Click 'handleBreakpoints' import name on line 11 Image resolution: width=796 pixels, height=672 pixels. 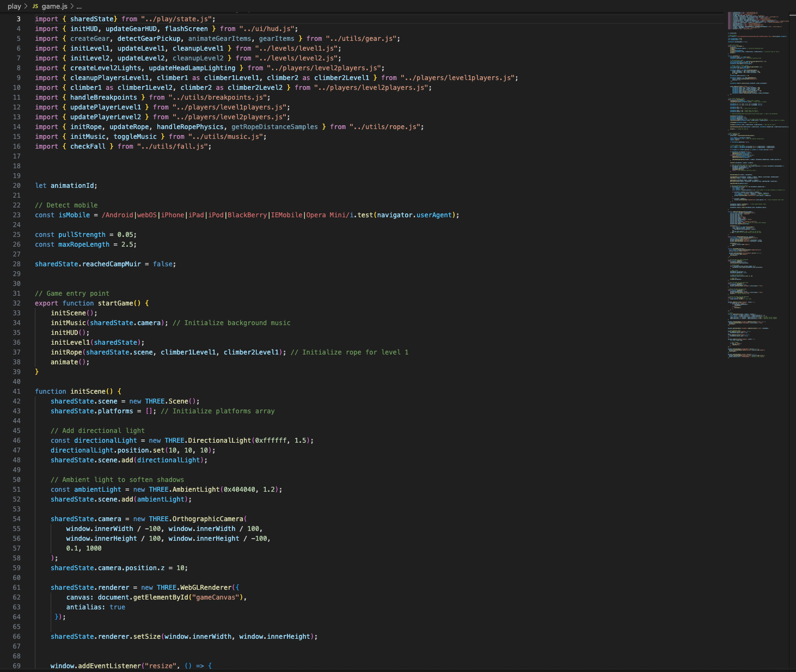point(103,97)
